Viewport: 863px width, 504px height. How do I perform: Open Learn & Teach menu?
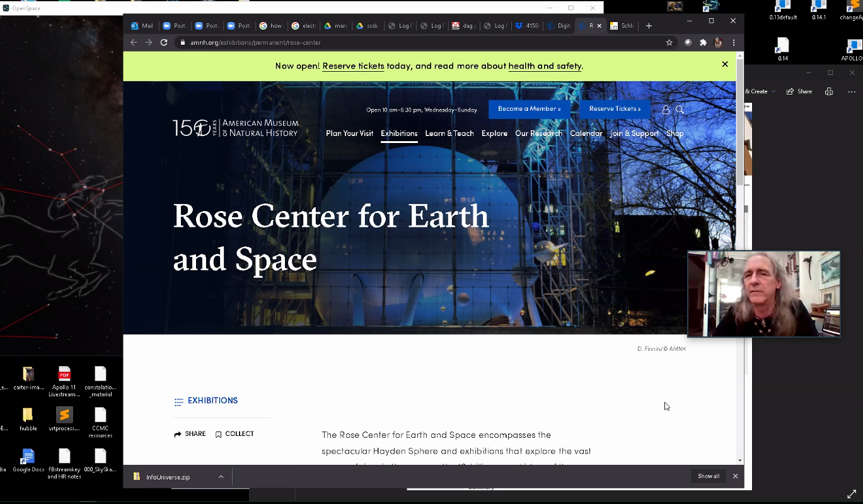point(449,134)
